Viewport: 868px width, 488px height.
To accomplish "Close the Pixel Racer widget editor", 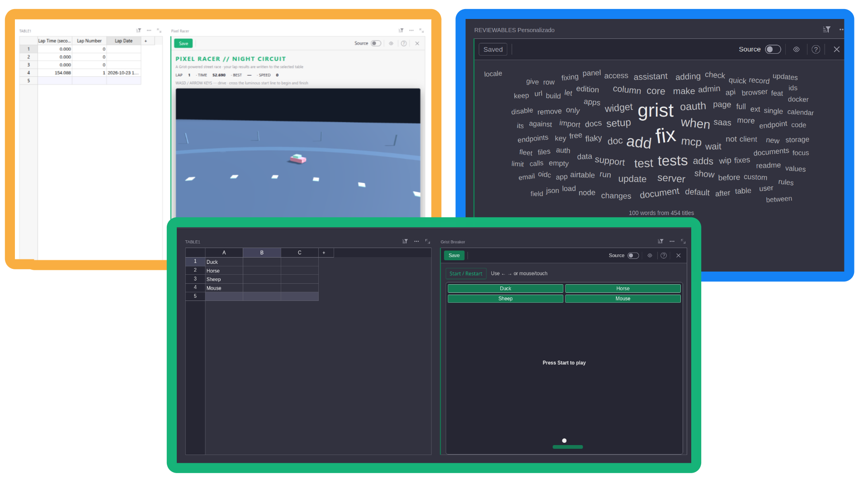I will click(x=417, y=43).
